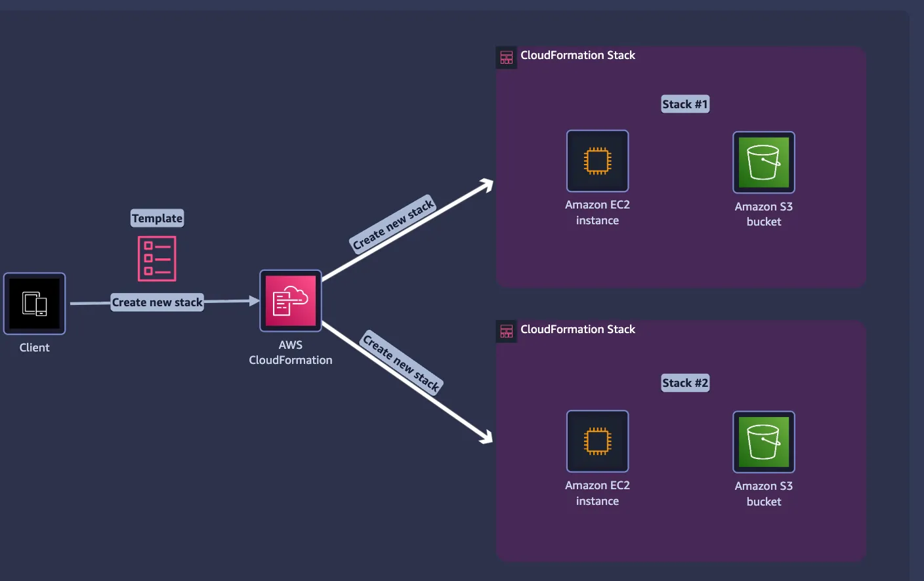Click the stack group icon beside Stack #2's title
Image resolution: width=924 pixels, height=581 pixels.
click(x=507, y=331)
